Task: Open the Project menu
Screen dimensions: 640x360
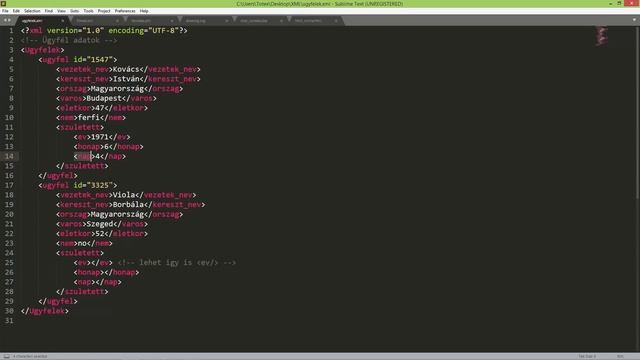Action: pyautogui.click(x=104, y=11)
